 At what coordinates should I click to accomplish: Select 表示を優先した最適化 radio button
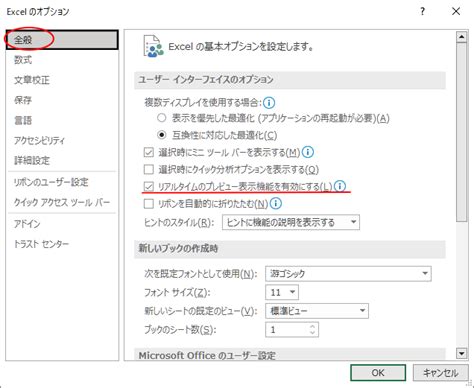[x=162, y=118]
